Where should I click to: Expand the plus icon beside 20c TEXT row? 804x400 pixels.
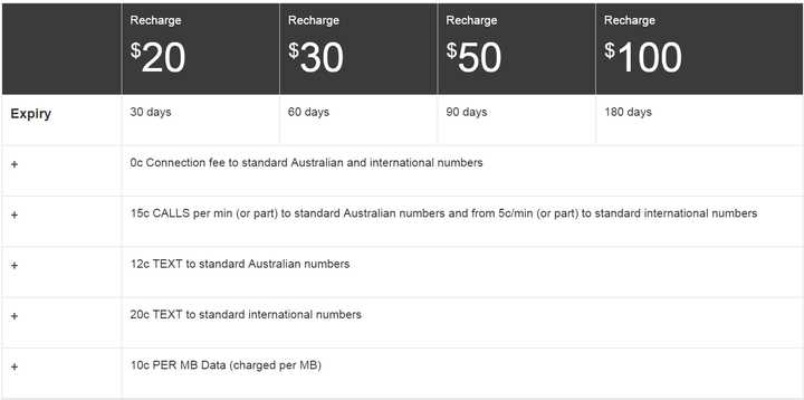[x=14, y=316]
